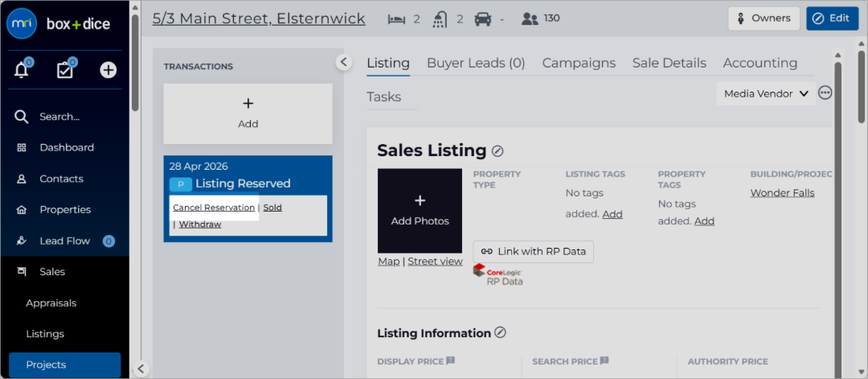Screen dimensions: 868x379
Task: Click the Withdraw link
Action: click(x=200, y=225)
